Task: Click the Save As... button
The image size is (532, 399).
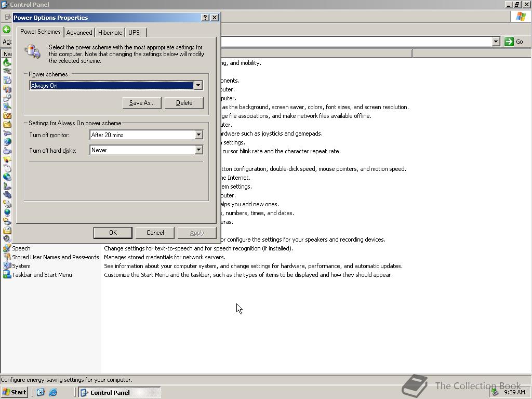Action: (x=142, y=103)
